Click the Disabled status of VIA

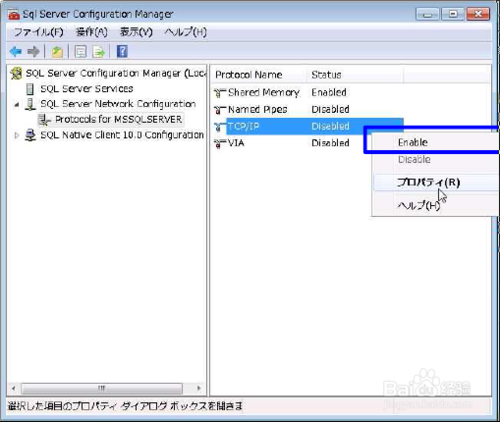pyautogui.click(x=330, y=143)
